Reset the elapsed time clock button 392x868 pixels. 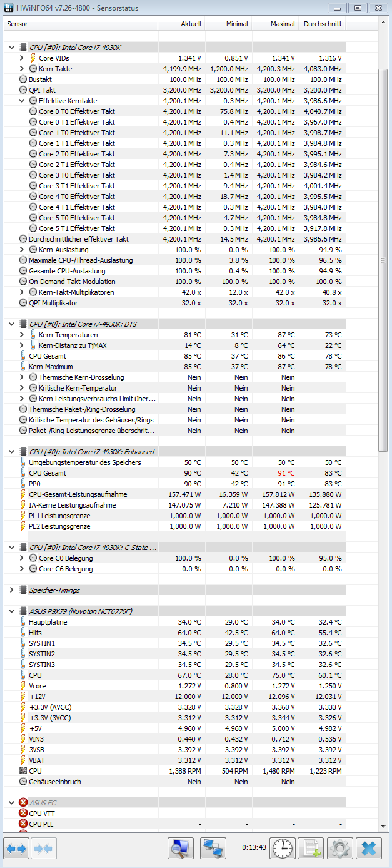click(283, 849)
